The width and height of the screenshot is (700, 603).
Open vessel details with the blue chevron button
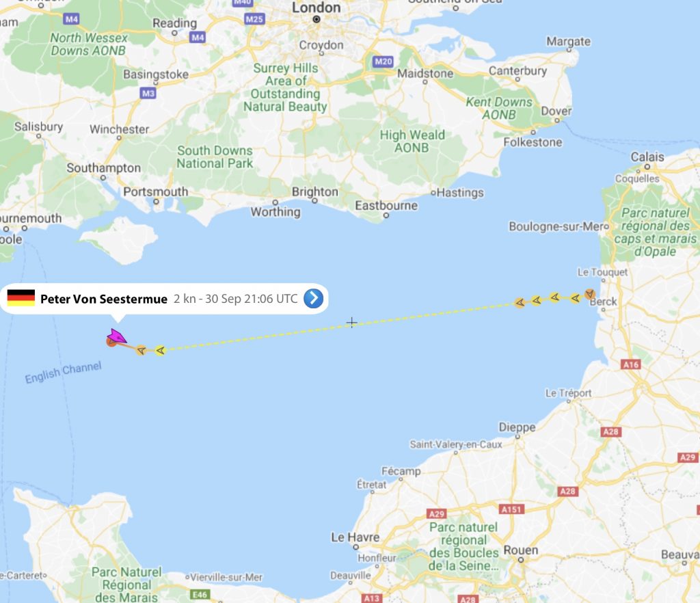313,298
